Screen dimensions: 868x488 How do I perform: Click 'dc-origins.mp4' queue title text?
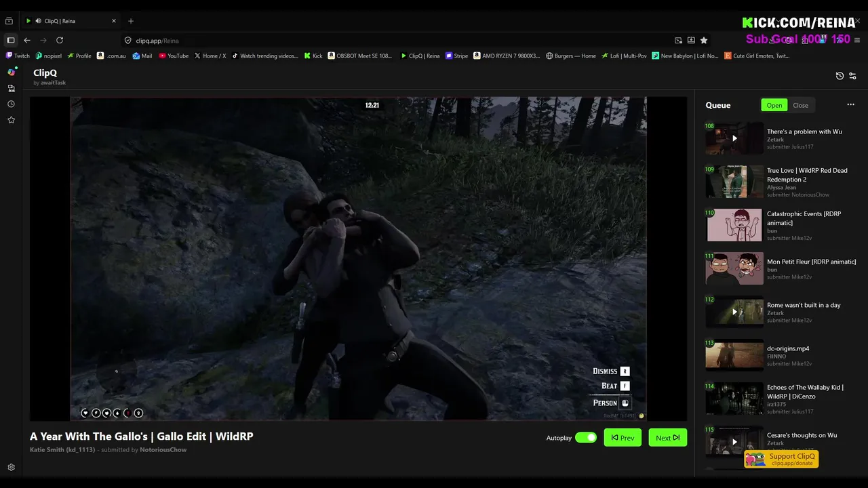tap(788, 348)
